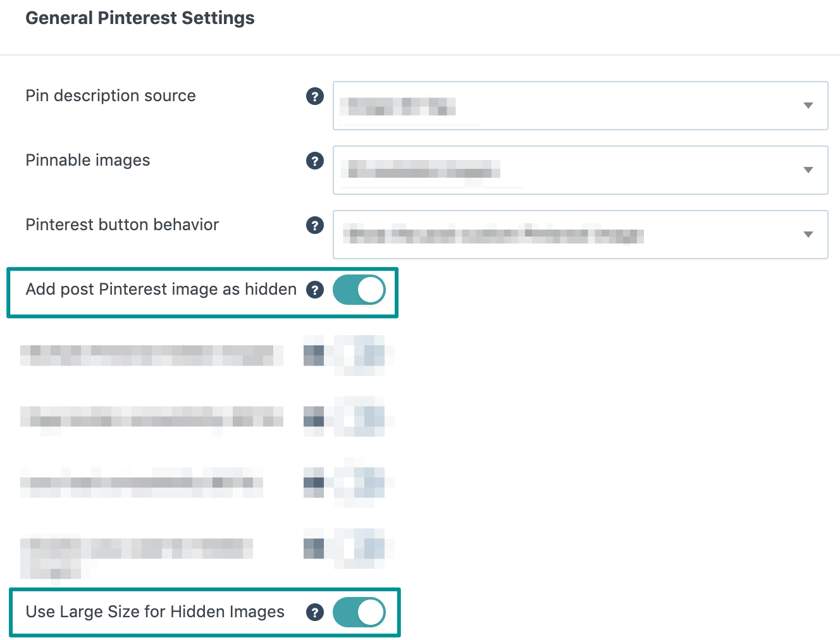Toggle blurred switch directly below Add post Pinterest toggle
This screenshot has width=840, height=640.
click(361, 355)
